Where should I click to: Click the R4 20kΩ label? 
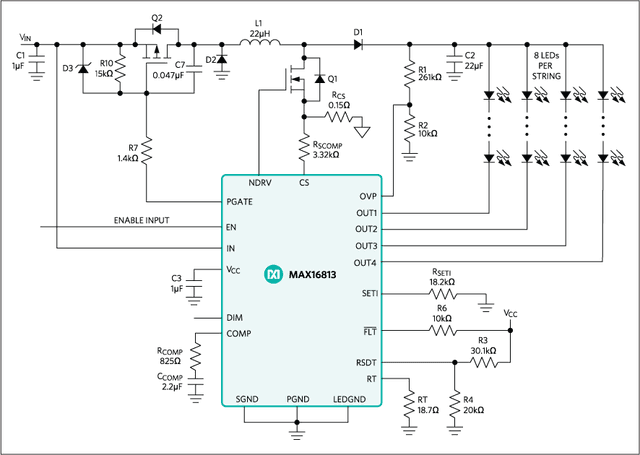473,405
